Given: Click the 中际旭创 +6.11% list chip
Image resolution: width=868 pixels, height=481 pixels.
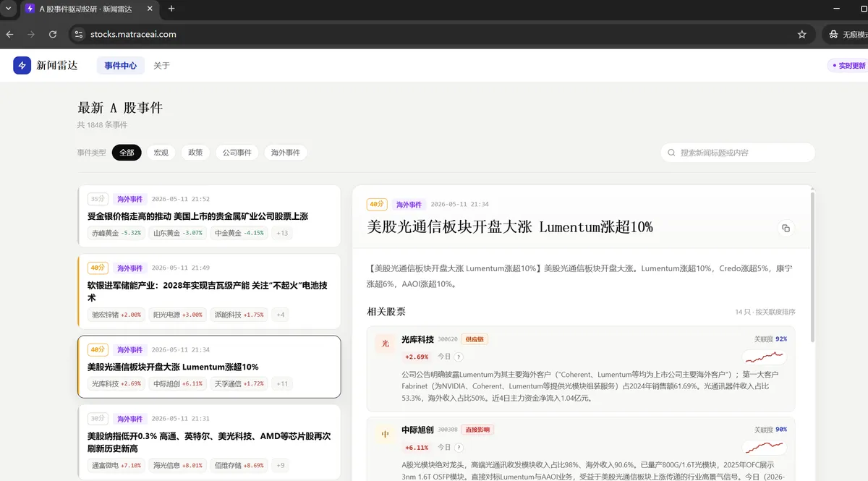Looking at the screenshot, I should [x=177, y=383].
